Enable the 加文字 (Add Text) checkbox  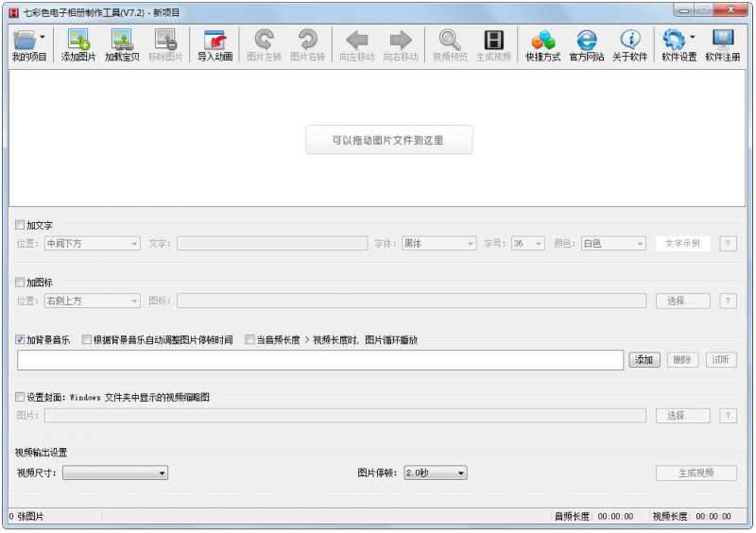pyautogui.click(x=21, y=226)
